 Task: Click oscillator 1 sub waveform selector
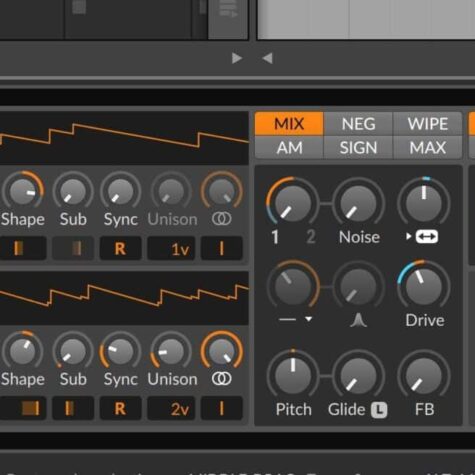[x=73, y=248]
